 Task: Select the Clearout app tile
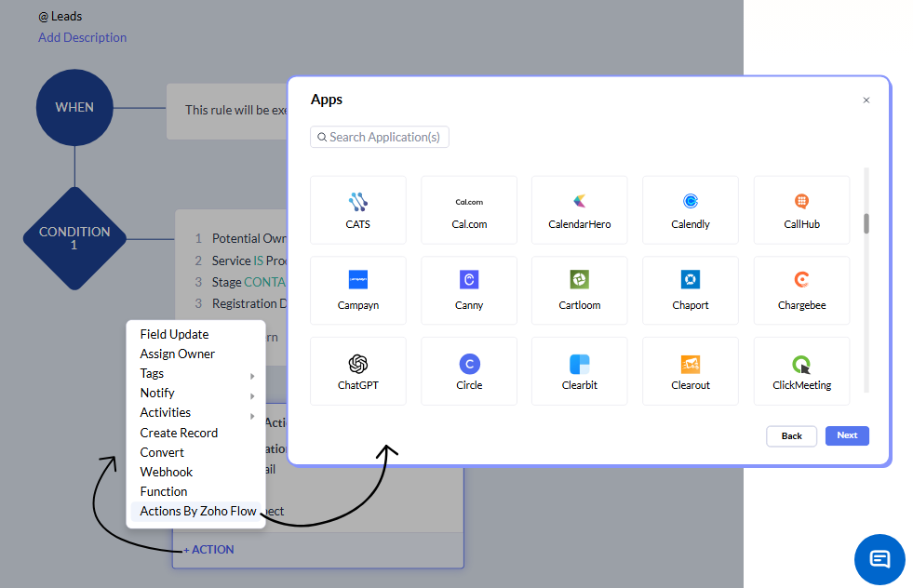tap(691, 371)
